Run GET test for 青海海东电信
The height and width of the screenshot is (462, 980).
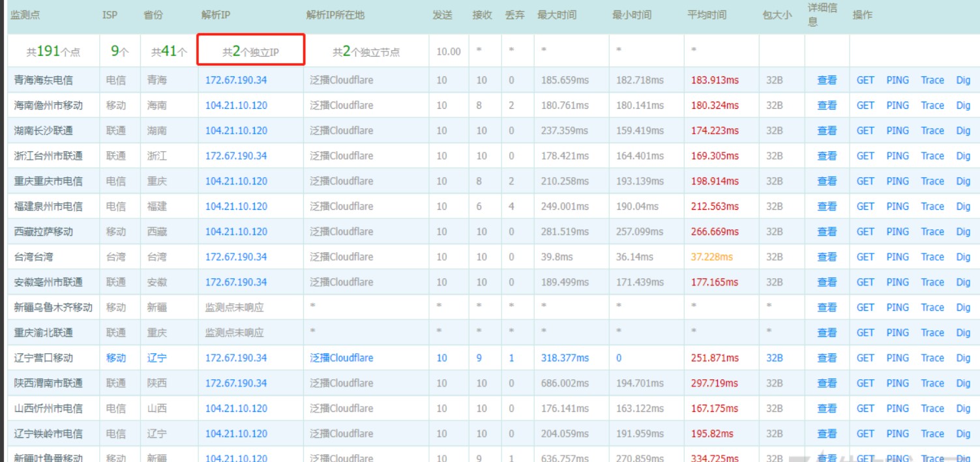coord(865,80)
